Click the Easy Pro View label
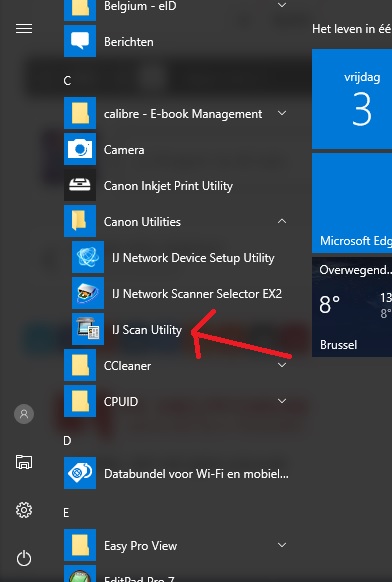The height and width of the screenshot is (582, 392). click(140, 546)
